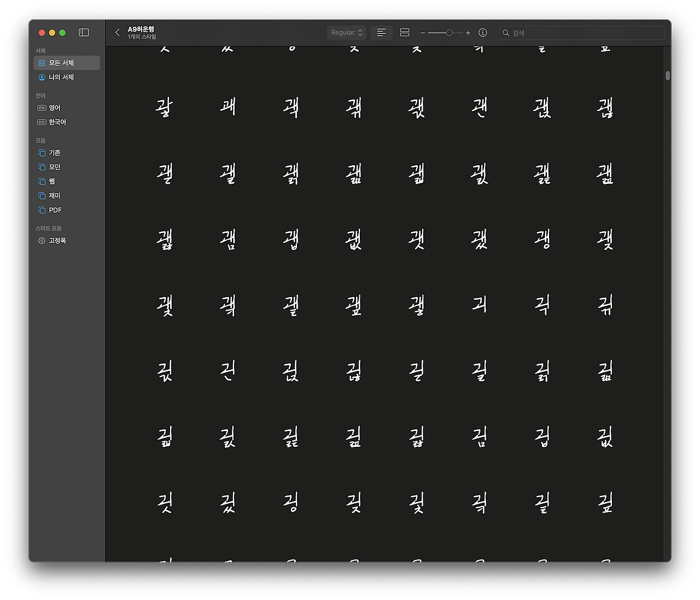Select the 괸 glyph

228,370
